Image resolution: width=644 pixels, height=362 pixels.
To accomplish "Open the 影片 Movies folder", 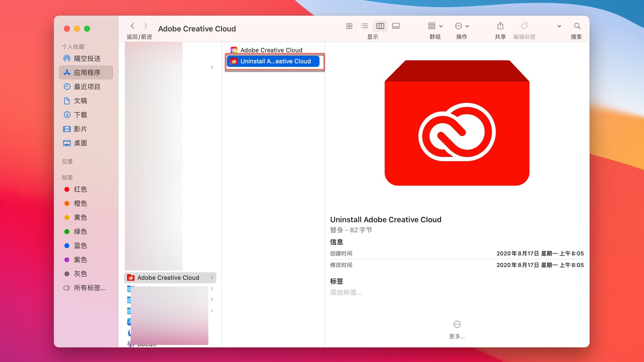I will click(80, 129).
